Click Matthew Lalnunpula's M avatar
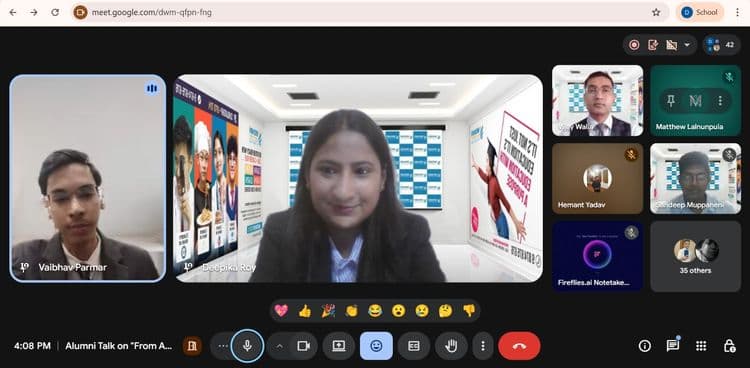The image size is (750, 368). click(x=695, y=101)
